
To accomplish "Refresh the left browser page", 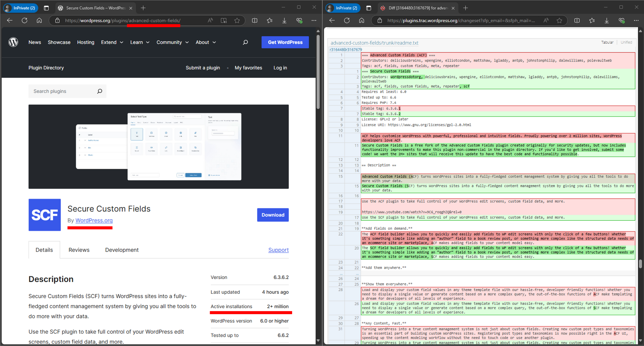I will (x=24, y=20).
